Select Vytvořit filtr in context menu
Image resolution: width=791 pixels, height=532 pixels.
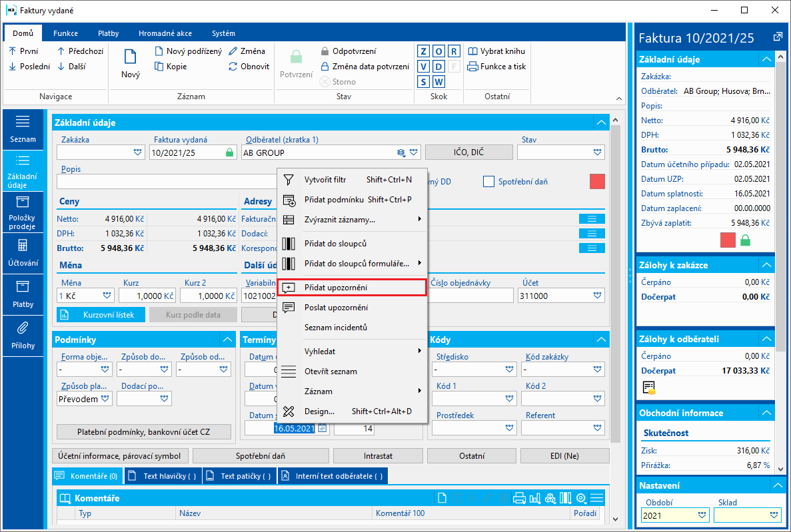pyautogui.click(x=352, y=180)
